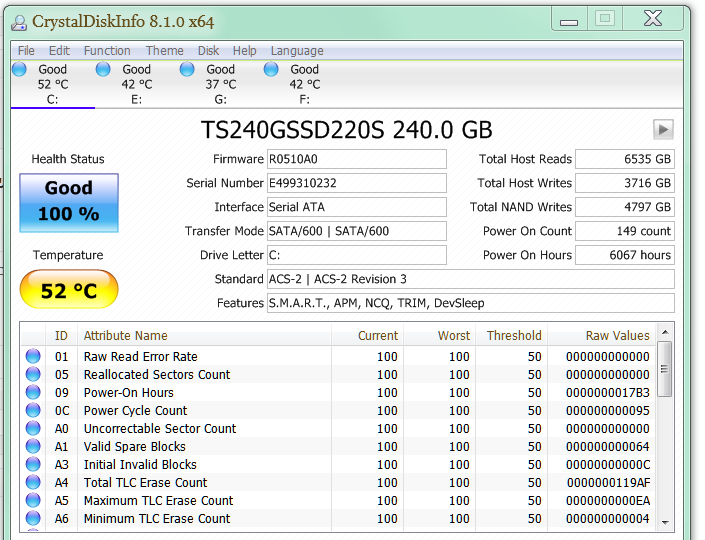
Task: Click the Attribute Name column header
Action: pyautogui.click(x=204, y=335)
